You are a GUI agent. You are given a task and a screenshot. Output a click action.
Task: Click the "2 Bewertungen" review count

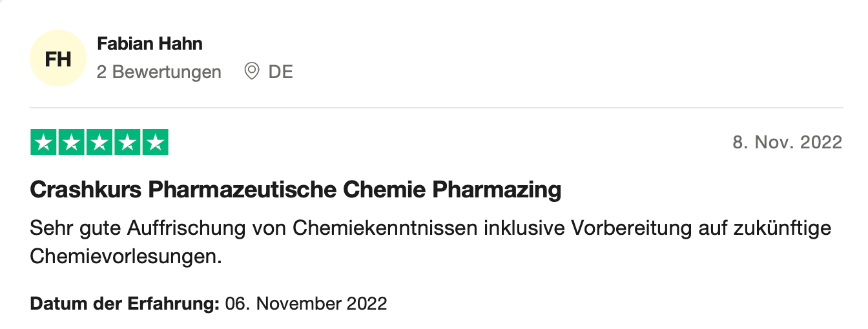159,72
